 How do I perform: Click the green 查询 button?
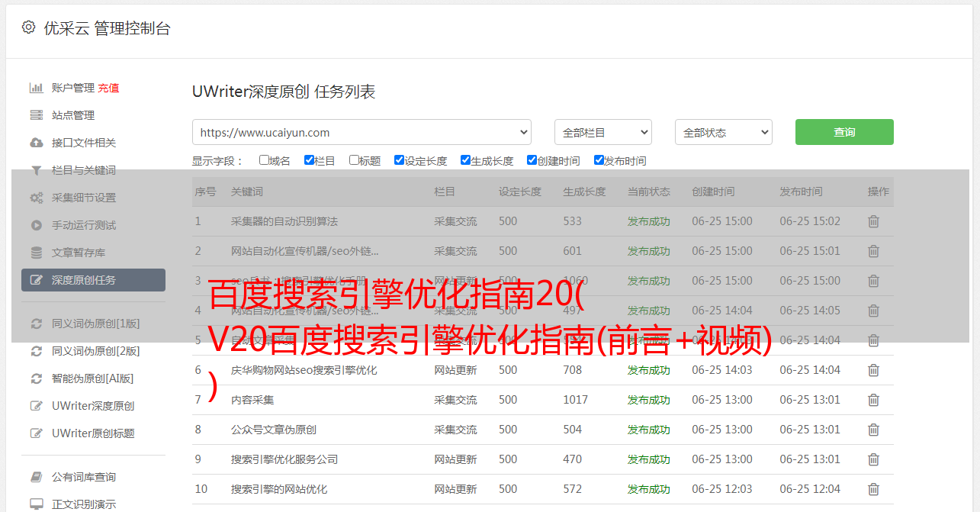click(x=844, y=132)
